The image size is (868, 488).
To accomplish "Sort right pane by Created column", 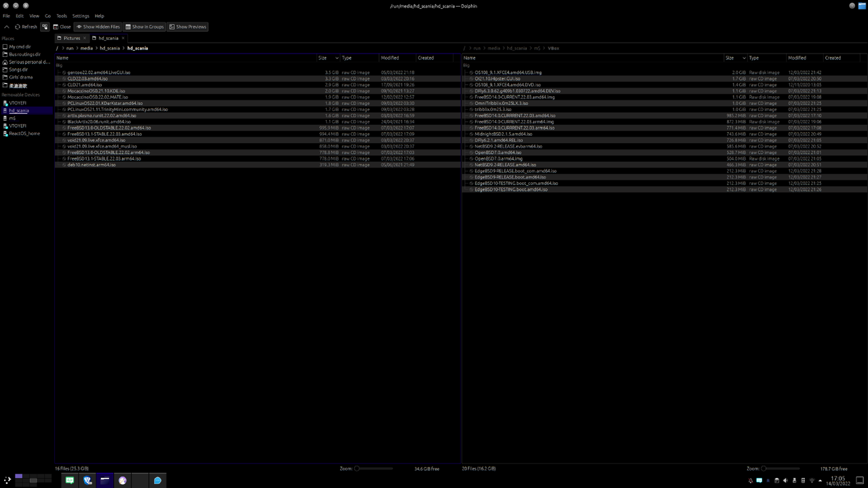I will [x=842, y=58].
